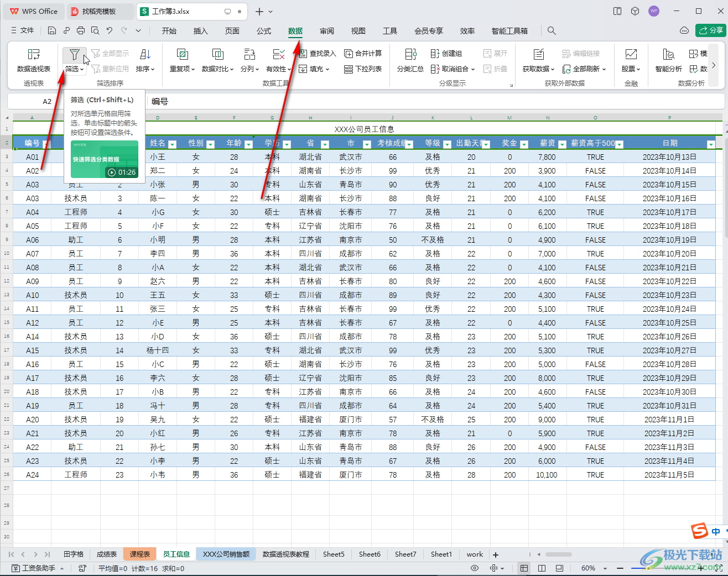
Task: Add a new document tab with plus
Action: tap(259, 11)
